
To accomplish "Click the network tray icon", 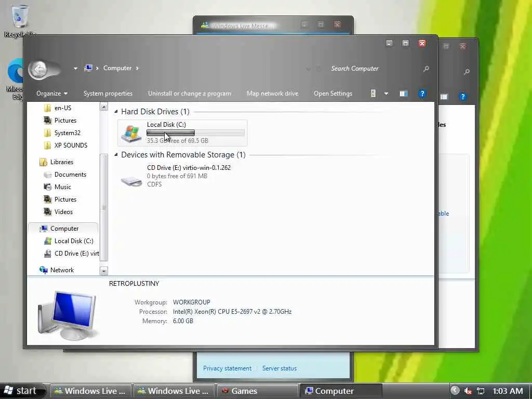I will coord(481,391).
